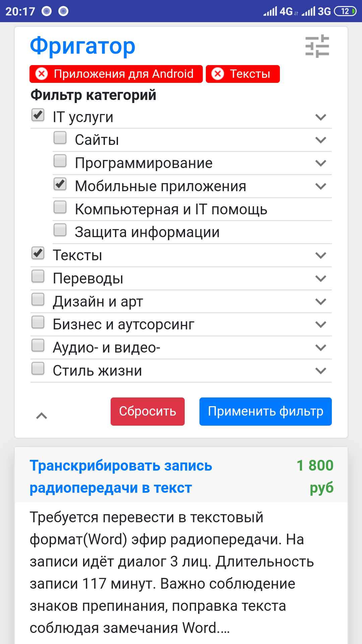Enable the Сайты checkbox
Viewport: 362px width, 644px height.
[60, 138]
